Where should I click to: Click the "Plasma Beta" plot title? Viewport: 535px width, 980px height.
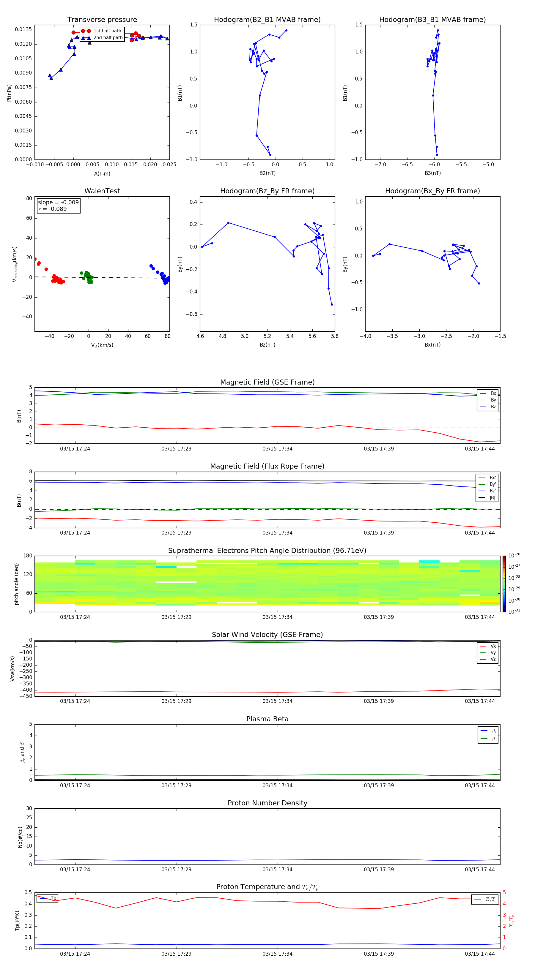267,719
